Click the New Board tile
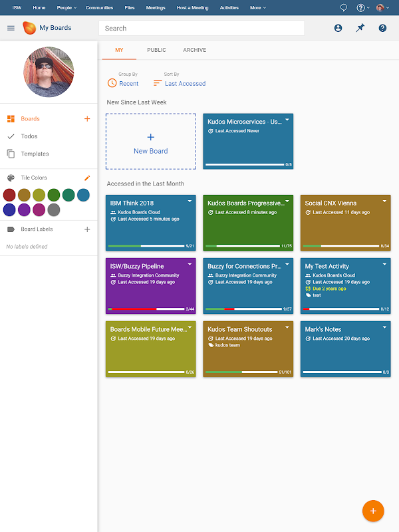Image resolution: width=399 pixels, height=532 pixels. pyautogui.click(x=151, y=142)
